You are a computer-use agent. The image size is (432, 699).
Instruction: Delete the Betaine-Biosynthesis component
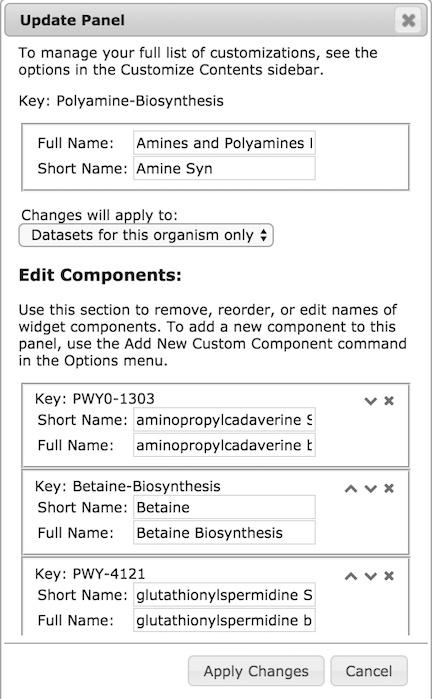tap(389, 488)
